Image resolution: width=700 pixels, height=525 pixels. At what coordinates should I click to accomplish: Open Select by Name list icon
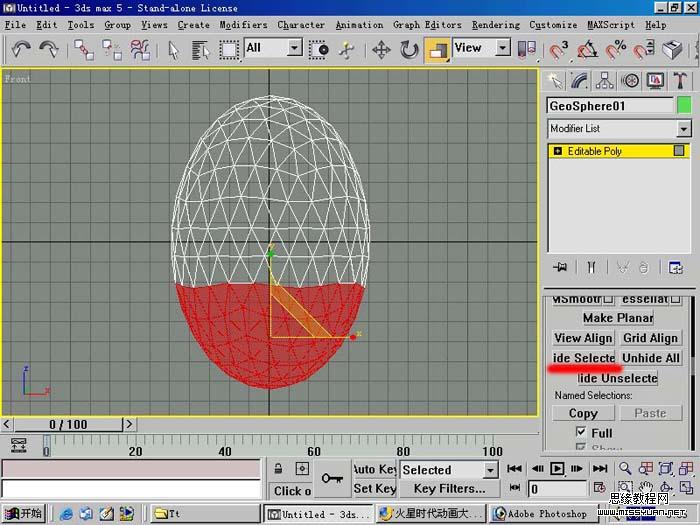point(200,50)
